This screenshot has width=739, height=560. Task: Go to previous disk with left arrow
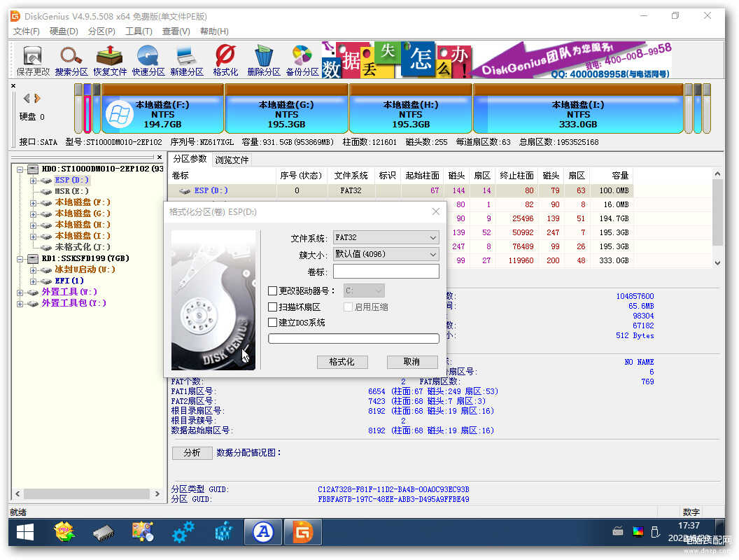[27, 98]
